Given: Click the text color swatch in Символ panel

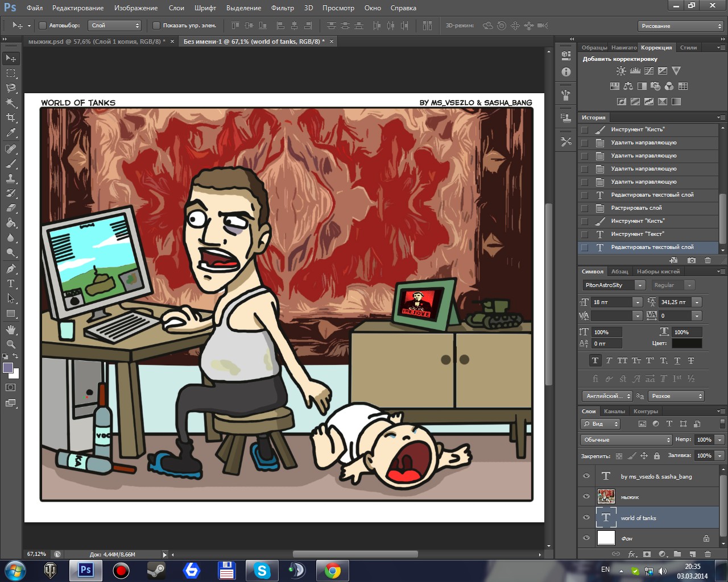Looking at the screenshot, I should point(686,343).
